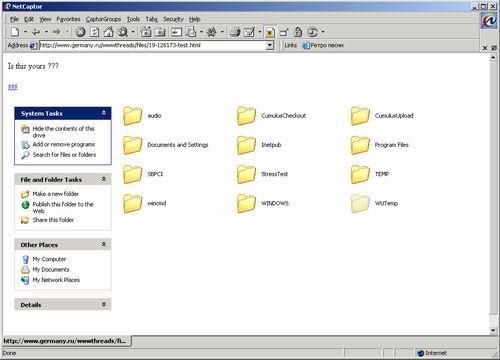Click the vertical scrollbar down arrow
Image resolution: width=500 pixels, height=360 pixels.
point(493,330)
